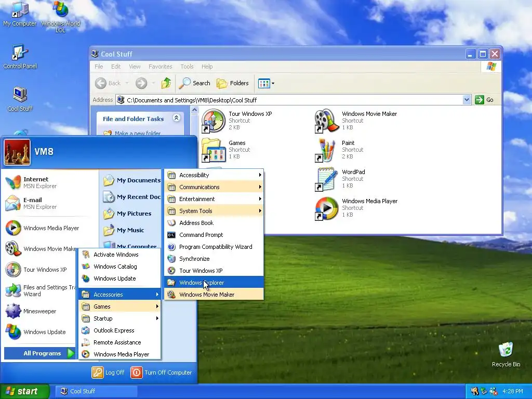Launch Outlook Express from All Programs
This screenshot has height=399, width=532.
click(120, 330)
